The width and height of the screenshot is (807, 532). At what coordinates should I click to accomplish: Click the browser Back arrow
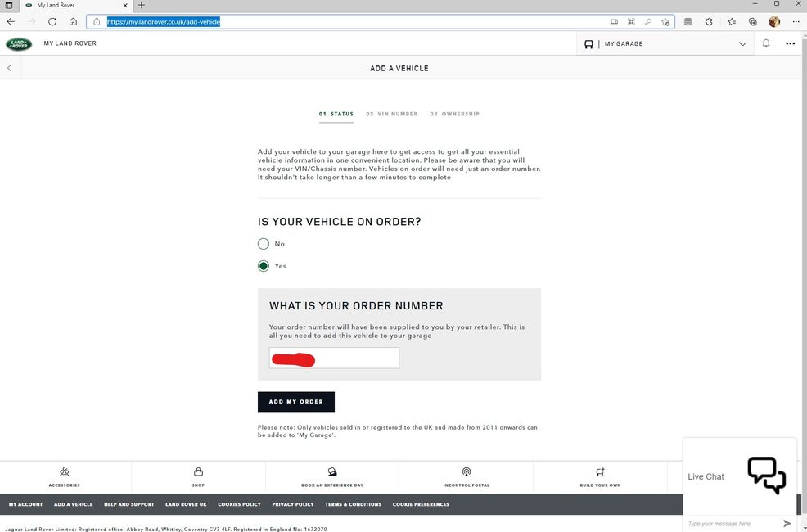[x=11, y=21]
